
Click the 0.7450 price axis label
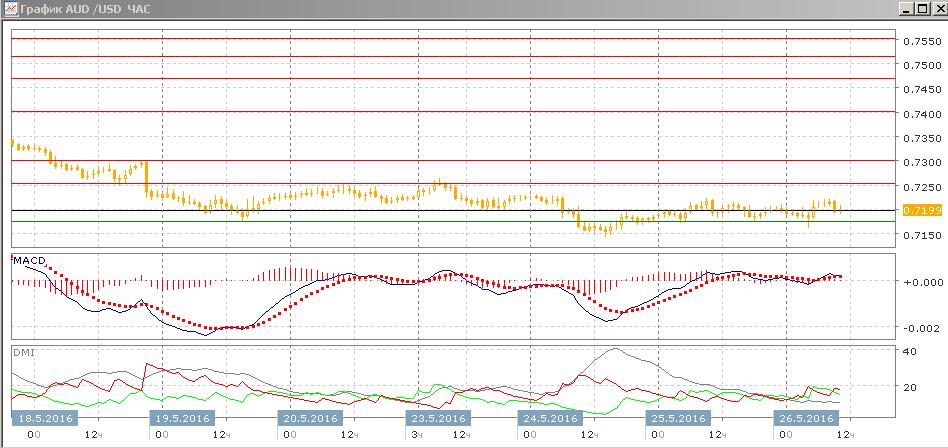point(922,89)
